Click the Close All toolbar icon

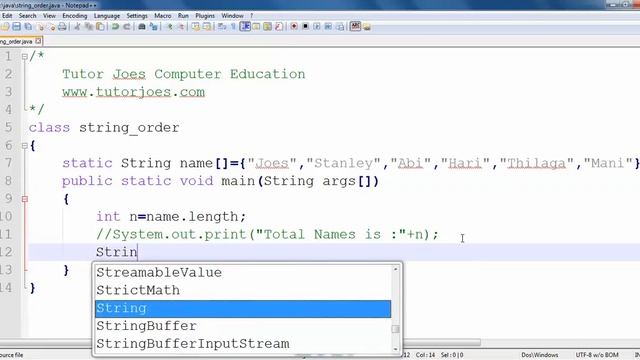click(x=51, y=27)
